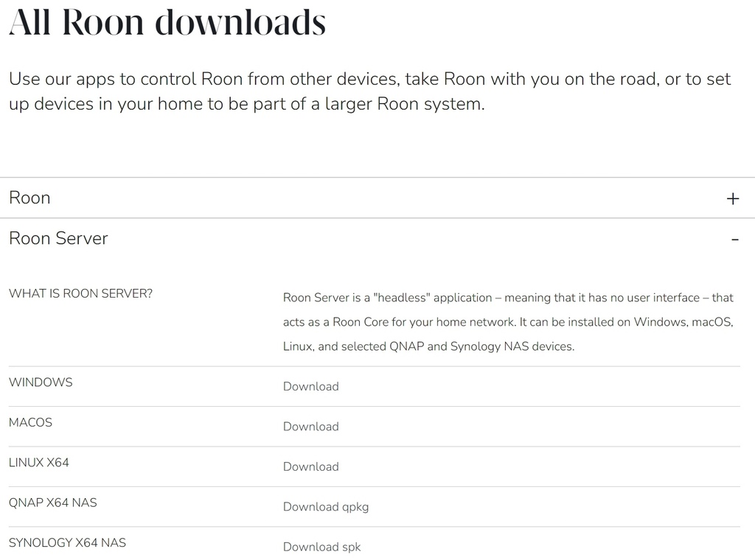Open the Roon accordion heading
Viewport: 755px width, 560px height.
click(x=29, y=197)
